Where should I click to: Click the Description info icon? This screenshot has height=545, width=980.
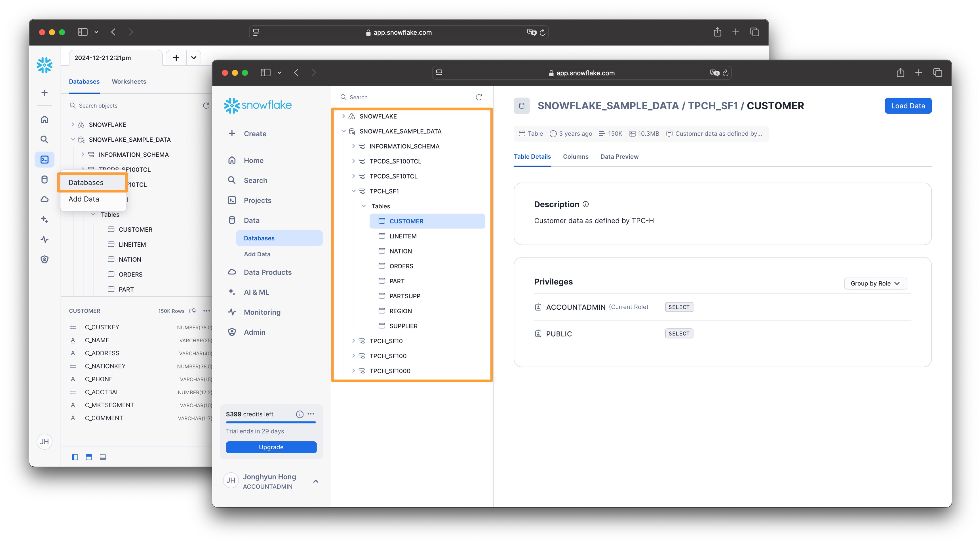coord(585,204)
